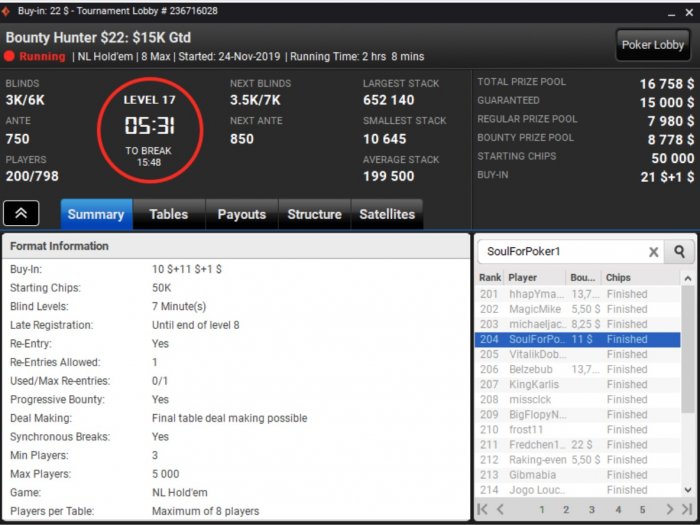Go to page 2 of players
700x525 pixels.
coord(566,509)
